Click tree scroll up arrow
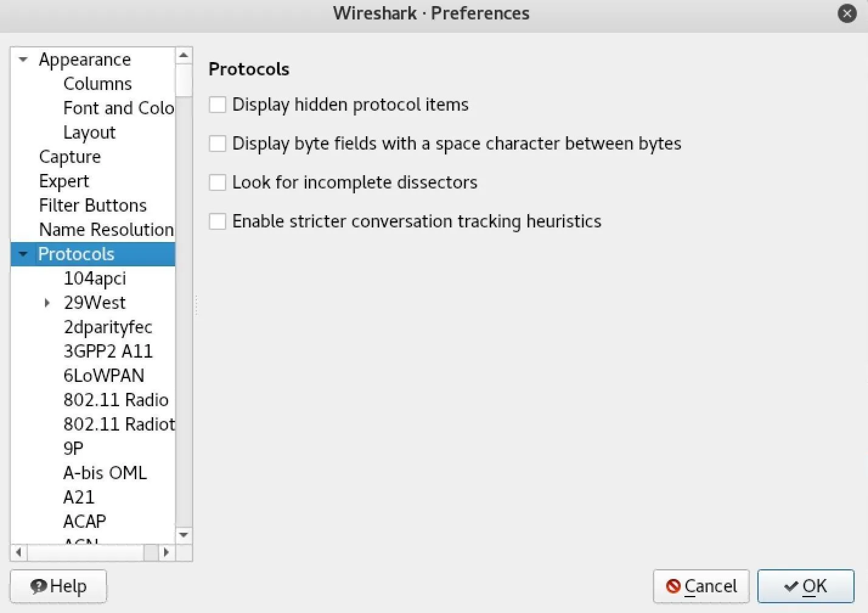Viewport: 868px width, 613px height. (184, 55)
